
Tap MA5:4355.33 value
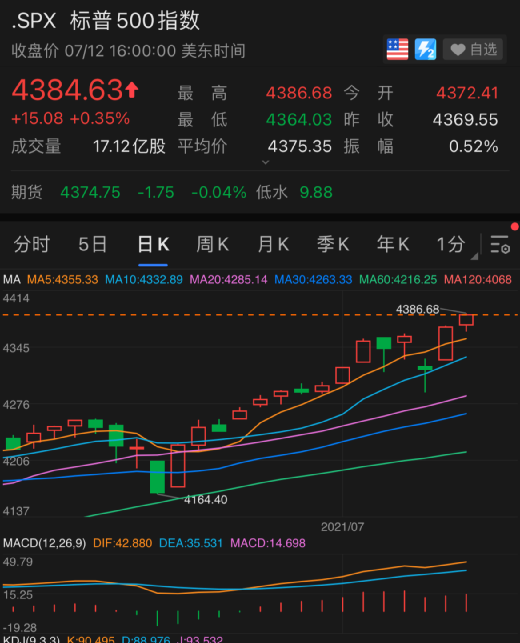coord(63,280)
